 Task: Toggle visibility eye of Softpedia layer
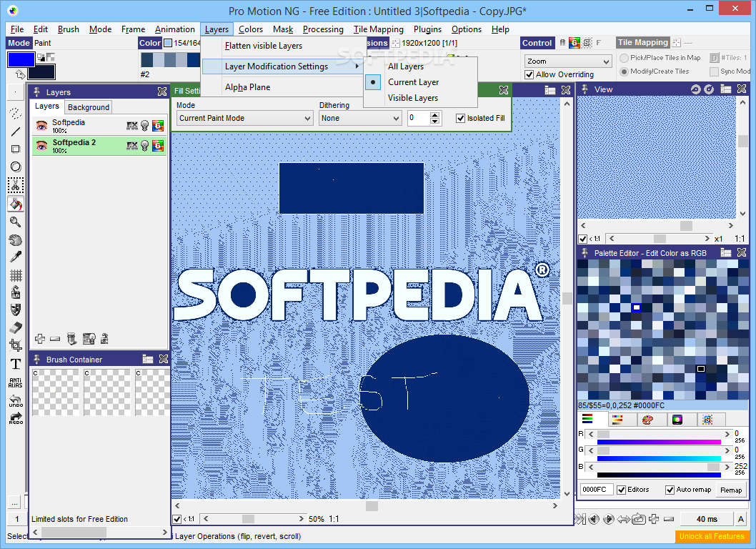point(42,126)
